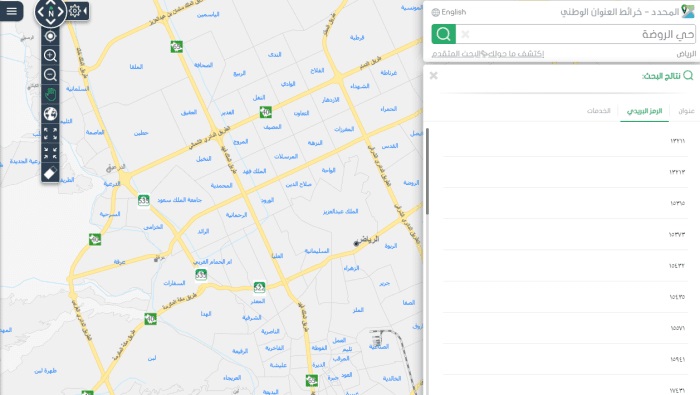
Task: Switch to the عنوان tab
Action: click(686, 111)
